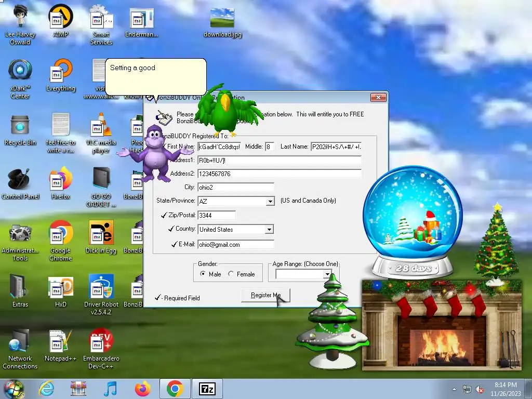The image size is (532, 399).
Task: Open the Dick in Egg desktop icon
Action: click(101, 237)
